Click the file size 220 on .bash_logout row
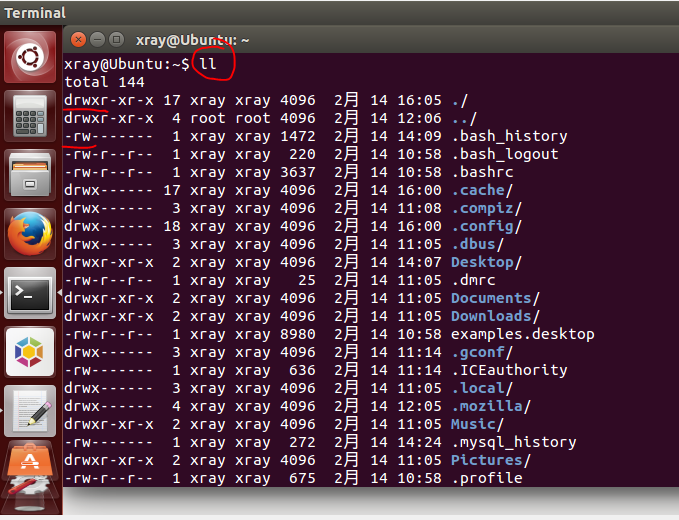679x520 pixels. 302,155
